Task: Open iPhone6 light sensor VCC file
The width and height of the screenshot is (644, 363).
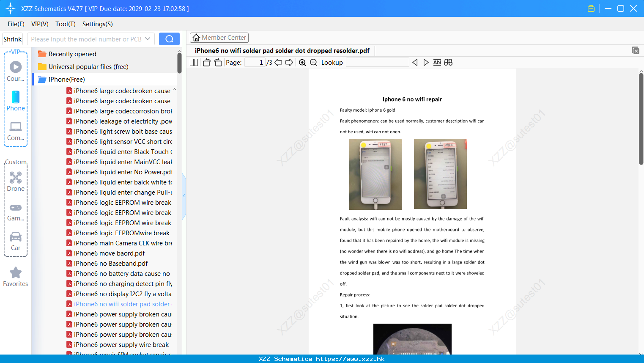Action: point(119,142)
